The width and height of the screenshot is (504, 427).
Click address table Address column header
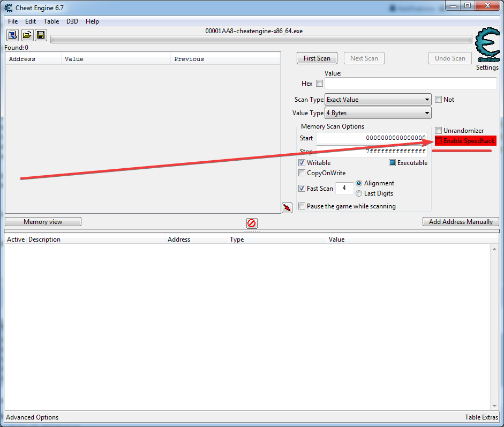197,239
